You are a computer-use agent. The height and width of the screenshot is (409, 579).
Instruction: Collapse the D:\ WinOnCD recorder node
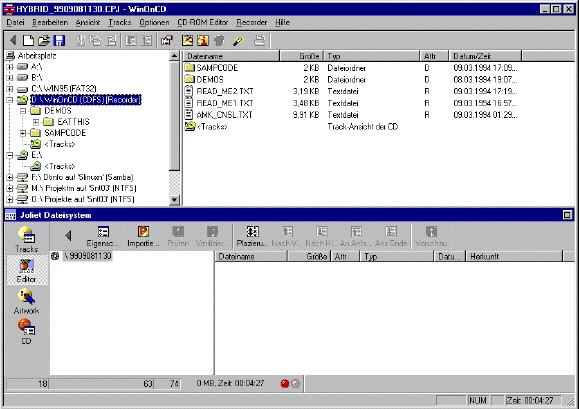point(10,100)
